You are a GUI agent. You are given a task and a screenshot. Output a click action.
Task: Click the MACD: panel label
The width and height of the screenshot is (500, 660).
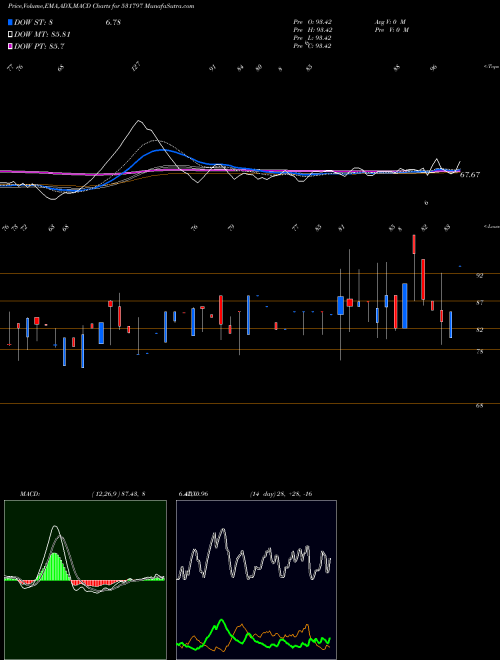click(x=30, y=494)
